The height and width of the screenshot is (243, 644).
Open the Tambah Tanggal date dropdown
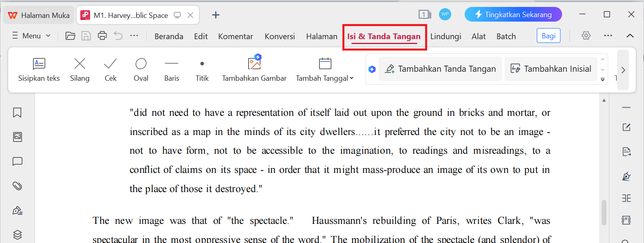click(x=325, y=70)
